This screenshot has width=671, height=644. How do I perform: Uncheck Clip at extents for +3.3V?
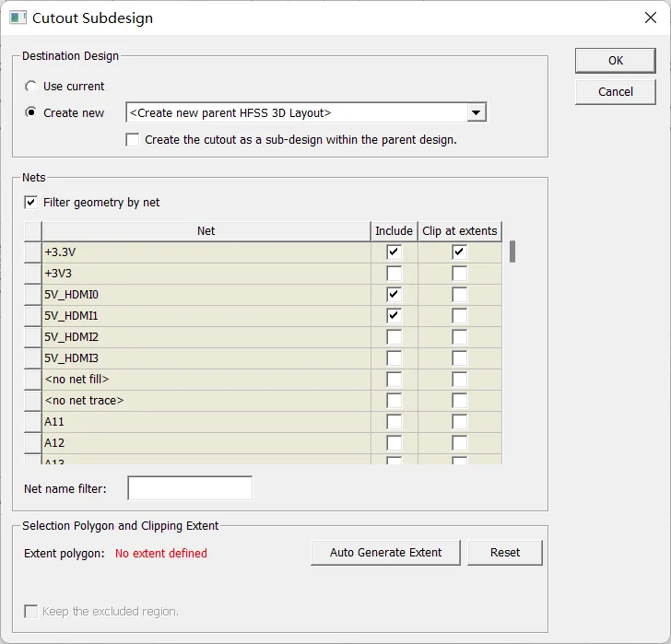tap(459, 252)
